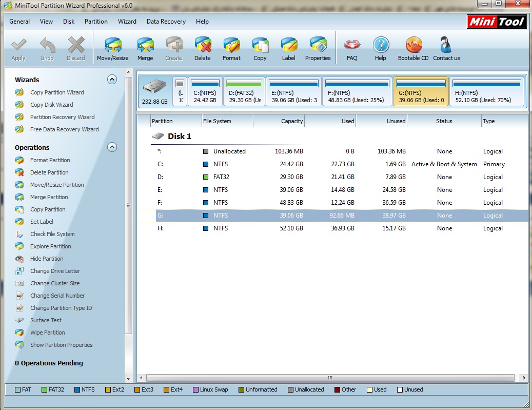
Task: Click the Copy Partition sidebar icon
Action: pyautogui.click(x=19, y=209)
